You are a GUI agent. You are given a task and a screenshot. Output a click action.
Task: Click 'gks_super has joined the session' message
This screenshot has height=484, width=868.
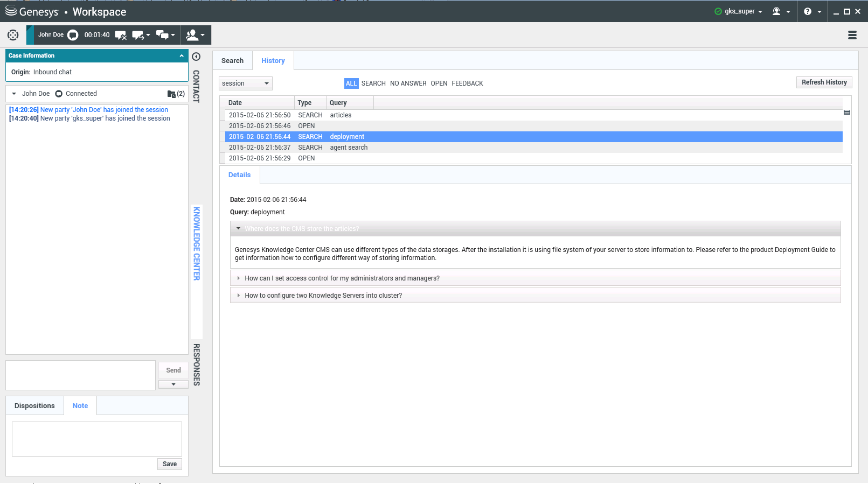89,118
